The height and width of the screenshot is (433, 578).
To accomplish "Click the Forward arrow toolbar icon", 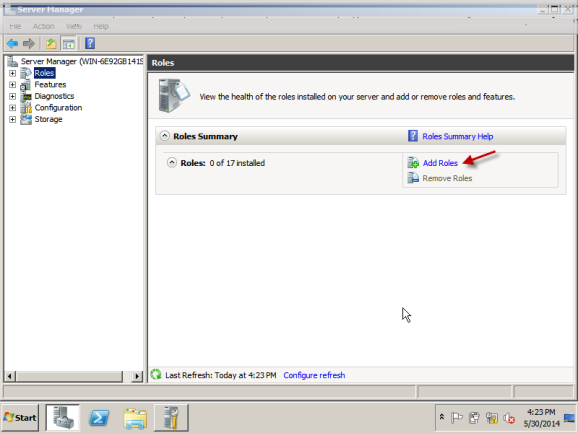I will click(29, 43).
